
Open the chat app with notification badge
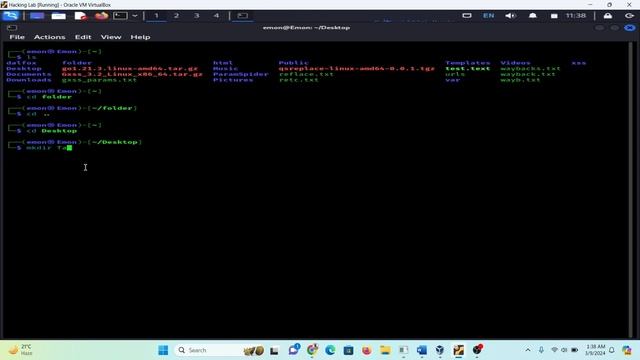pos(294,350)
